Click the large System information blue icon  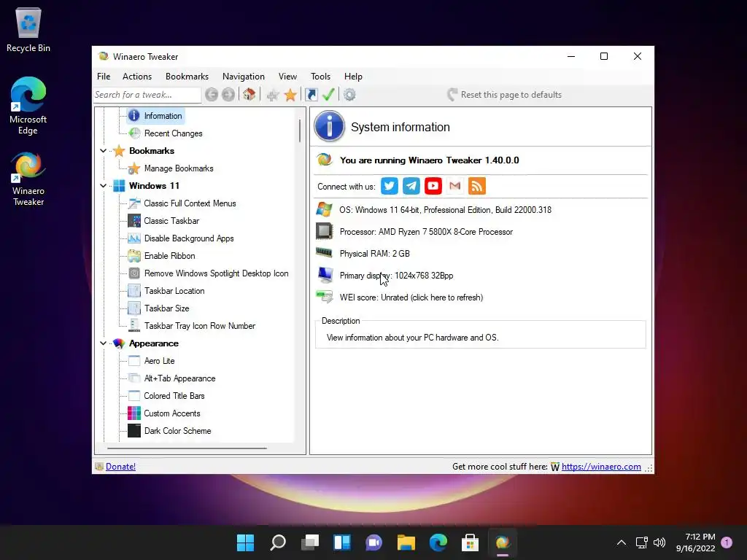pyautogui.click(x=329, y=126)
